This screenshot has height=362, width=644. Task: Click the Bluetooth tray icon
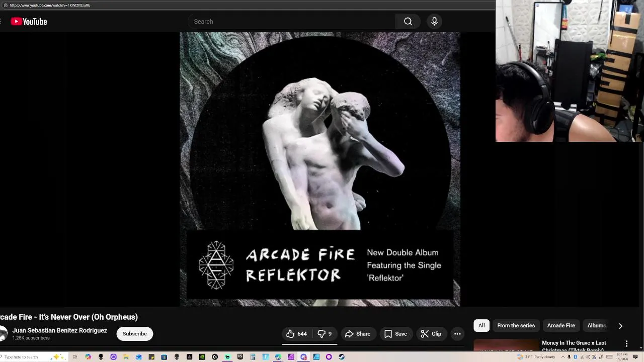[575, 357]
